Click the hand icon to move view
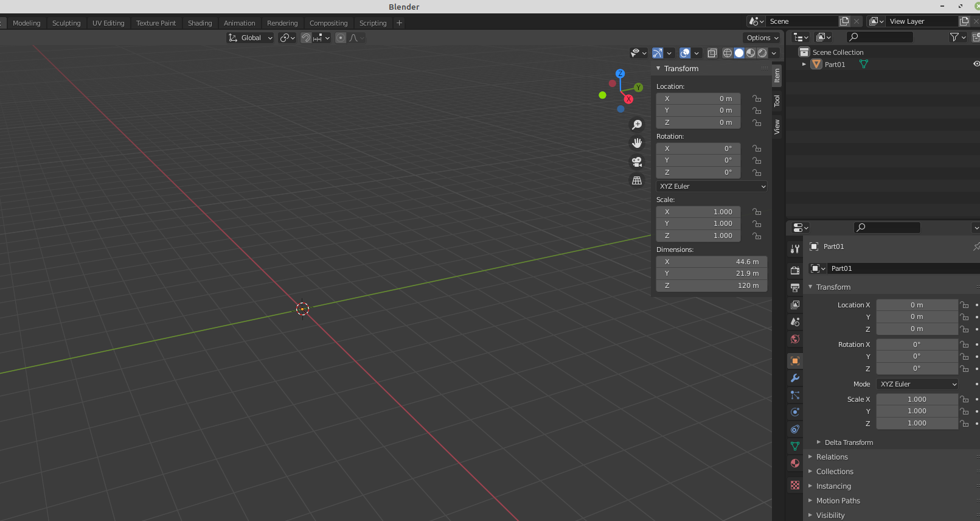This screenshot has width=980, height=521. [x=637, y=143]
